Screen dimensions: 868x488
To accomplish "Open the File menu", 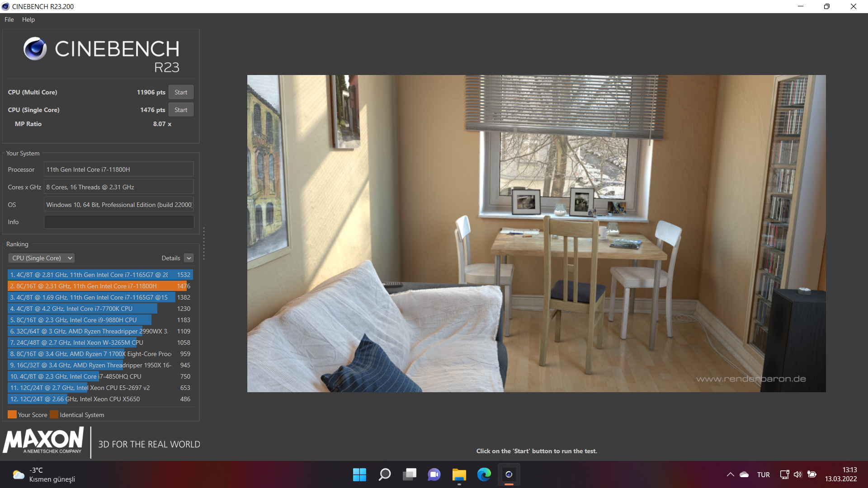I will [x=9, y=19].
